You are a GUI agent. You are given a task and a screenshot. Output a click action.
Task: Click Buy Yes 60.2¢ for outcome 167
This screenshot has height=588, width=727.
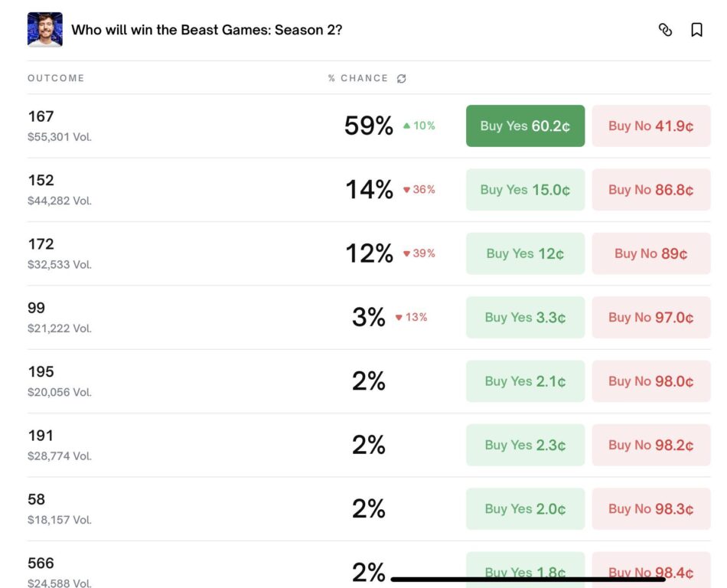[524, 126]
